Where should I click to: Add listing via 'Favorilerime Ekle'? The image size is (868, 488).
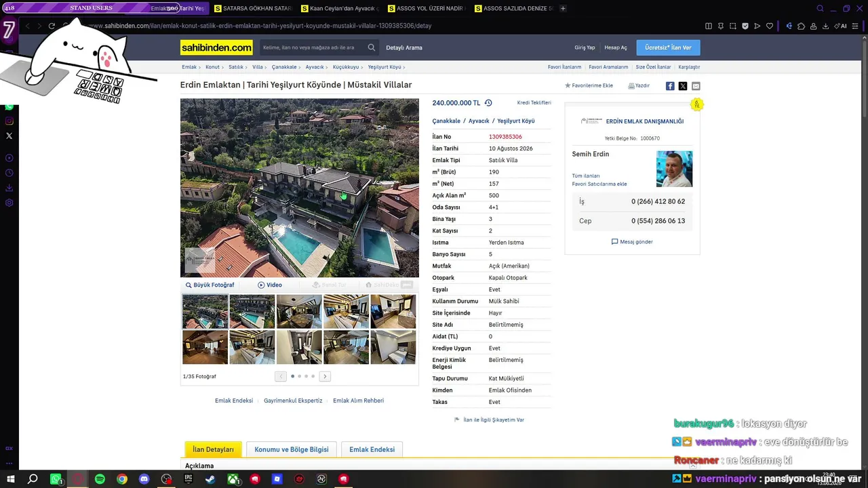[589, 86]
